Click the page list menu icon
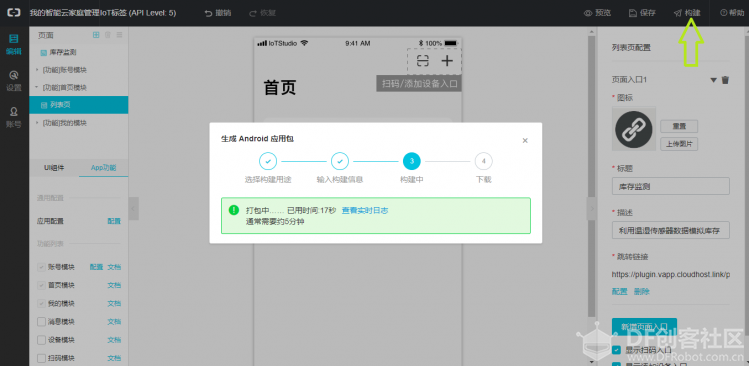The image size is (749, 366). 119,35
